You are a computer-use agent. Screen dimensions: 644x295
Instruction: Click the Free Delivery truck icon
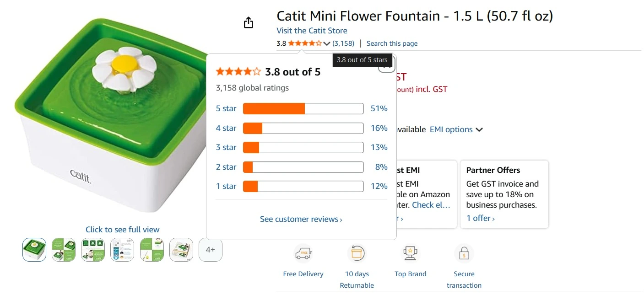pyautogui.click(x=303, y=253)
